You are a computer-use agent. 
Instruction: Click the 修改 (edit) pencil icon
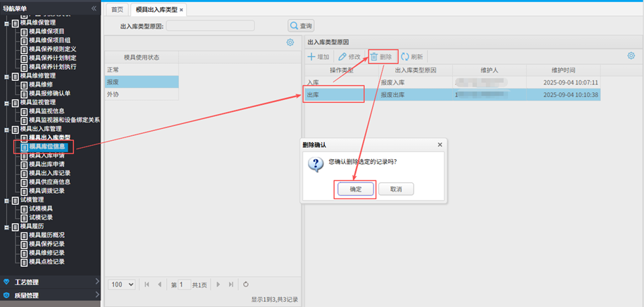(x=342, y=56)
